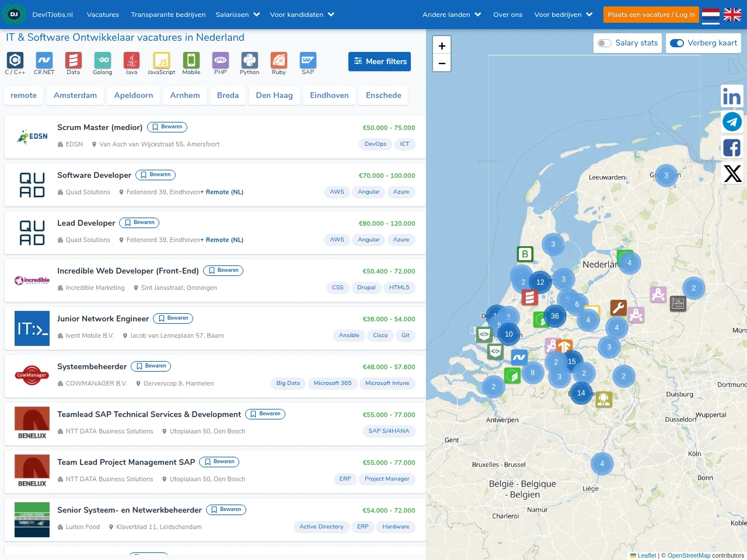Switch to Dutch flag language
The image size is (747, 560).
[710, 15]
